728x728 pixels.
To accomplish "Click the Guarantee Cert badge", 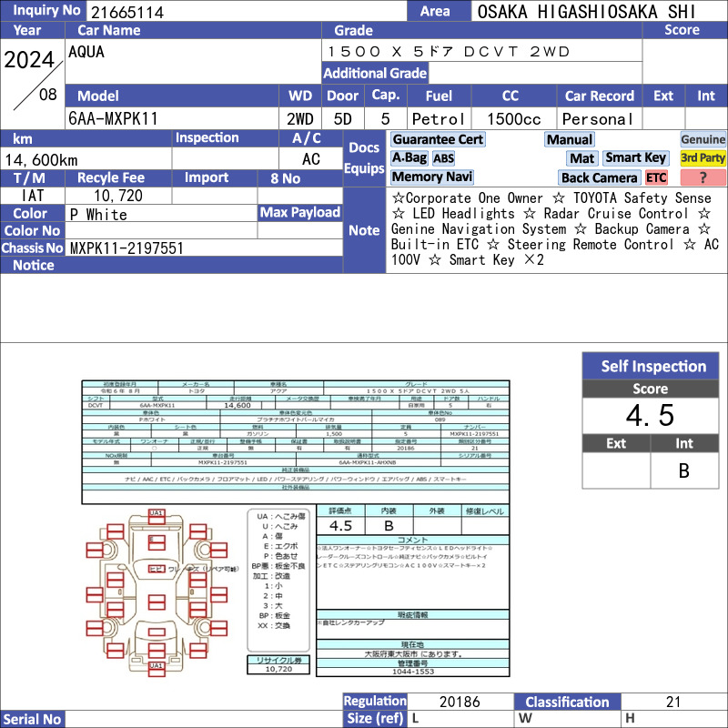I will tap(438, 139).
